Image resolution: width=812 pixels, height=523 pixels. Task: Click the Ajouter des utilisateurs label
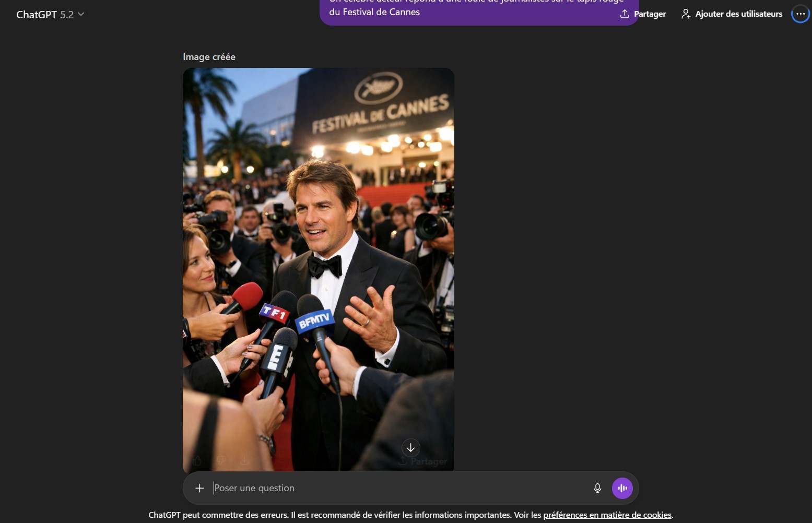click(738, 14)
